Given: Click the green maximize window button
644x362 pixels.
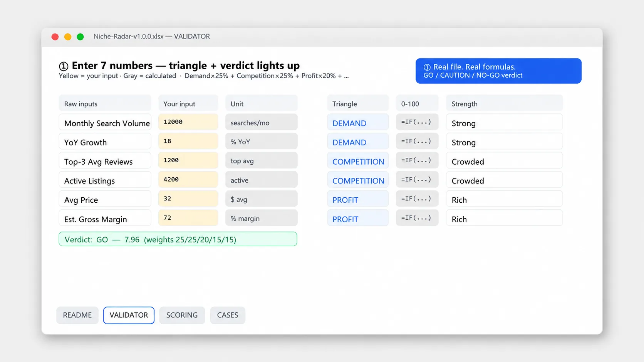Looking at the screenshot, I should pos(80,37).
